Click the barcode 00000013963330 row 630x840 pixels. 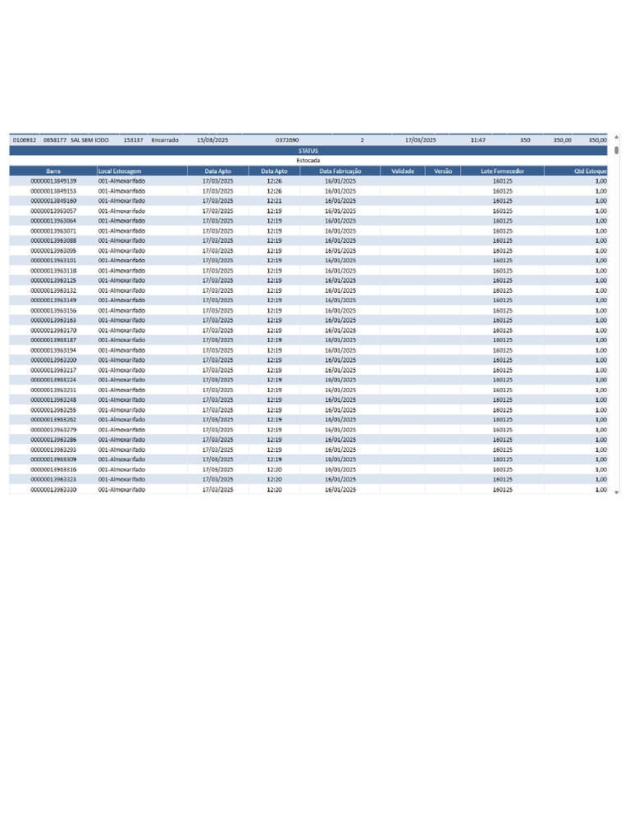tap(308, 490)
